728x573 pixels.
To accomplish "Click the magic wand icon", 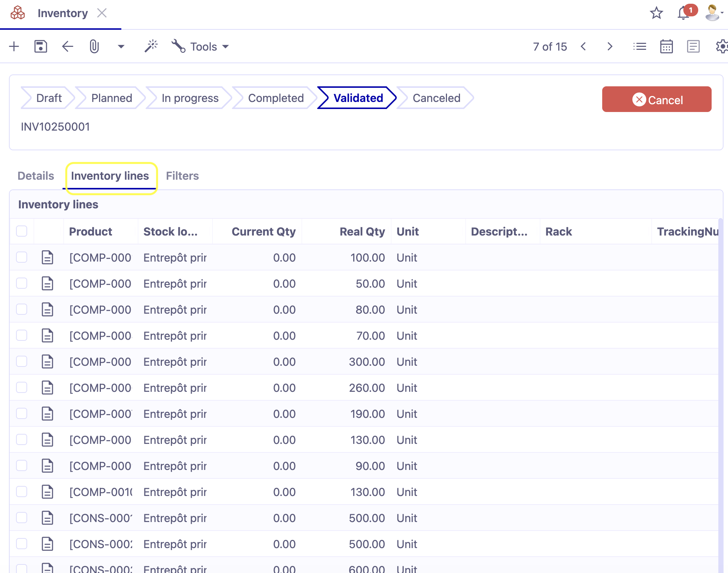I will click(151, 47).
